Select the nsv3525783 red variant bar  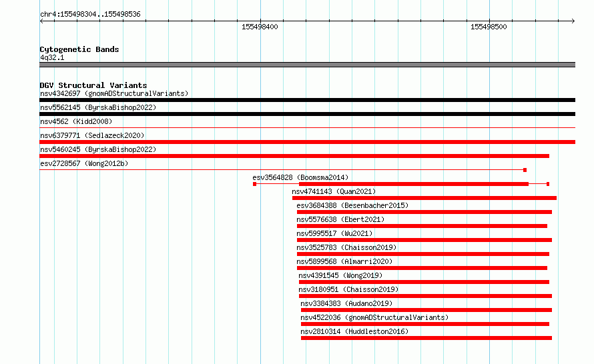pyautogui.click(x=423, y=254)
